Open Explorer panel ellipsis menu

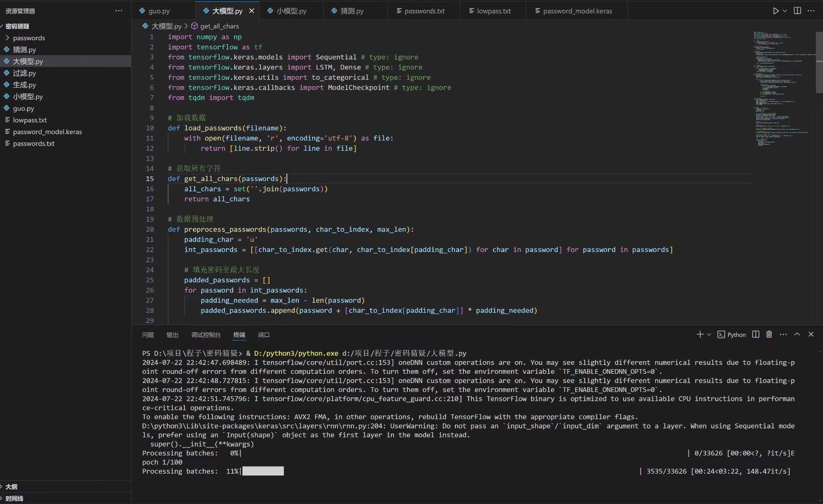pyautogui.click(x=119, y=11)
